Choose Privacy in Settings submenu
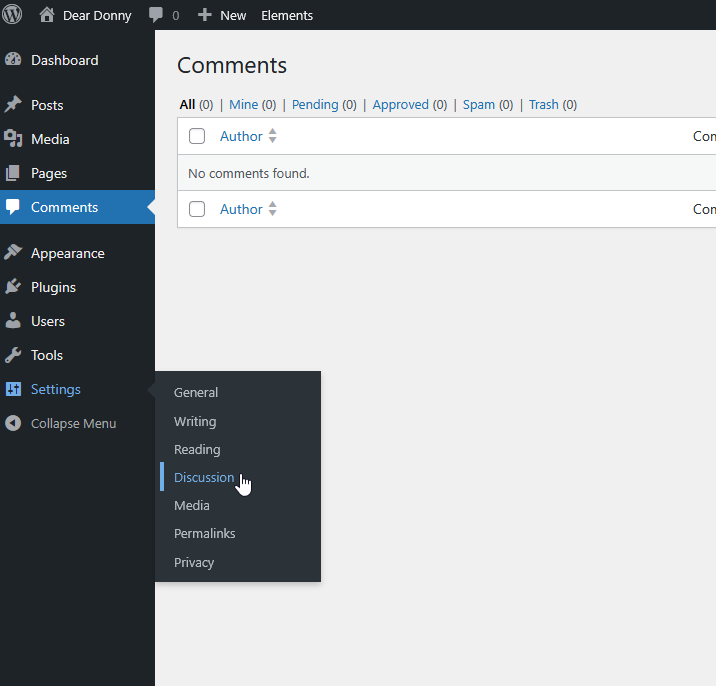Screen dimensions: 716x686 click(194, 562)
